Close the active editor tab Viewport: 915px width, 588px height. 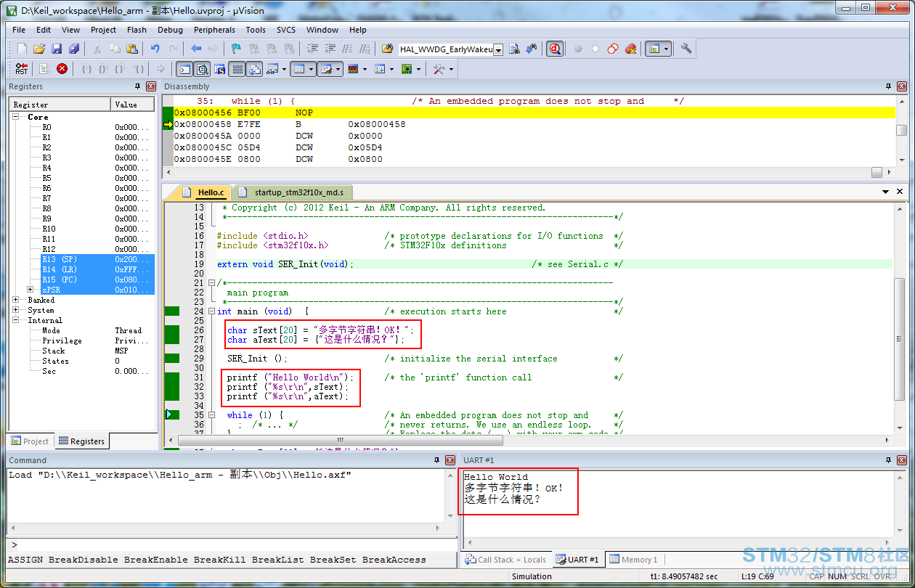tap(900, 192)
